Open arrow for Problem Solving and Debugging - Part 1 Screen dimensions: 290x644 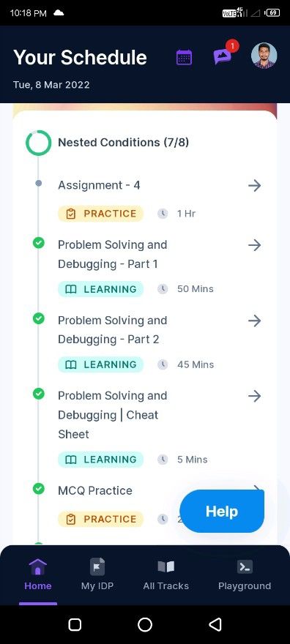click(x=255, y=245)
